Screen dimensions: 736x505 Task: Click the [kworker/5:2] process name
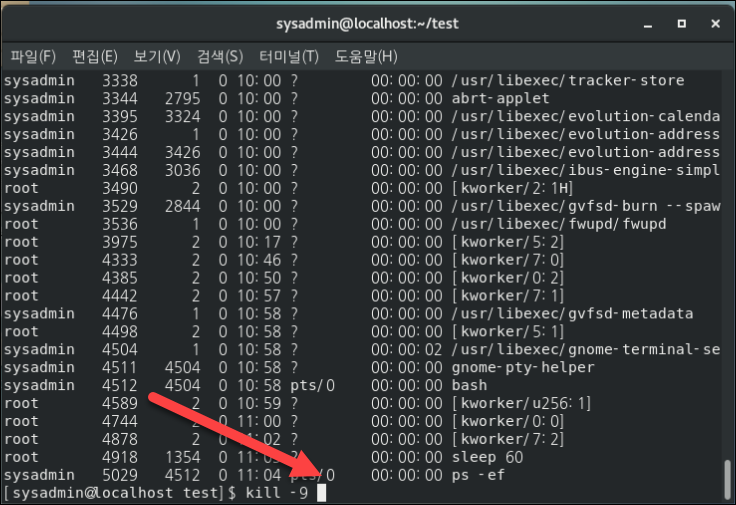point(507,242)
